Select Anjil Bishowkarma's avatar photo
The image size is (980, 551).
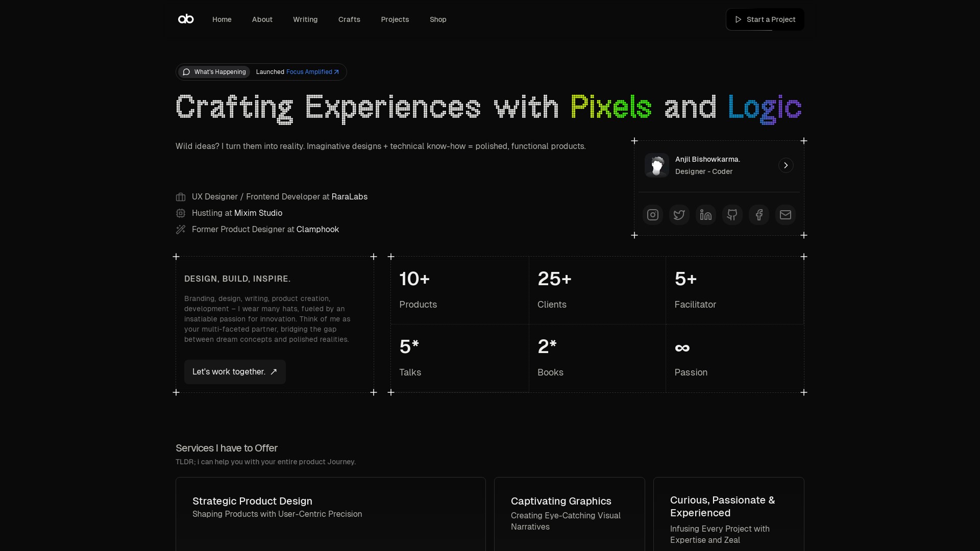657,165
